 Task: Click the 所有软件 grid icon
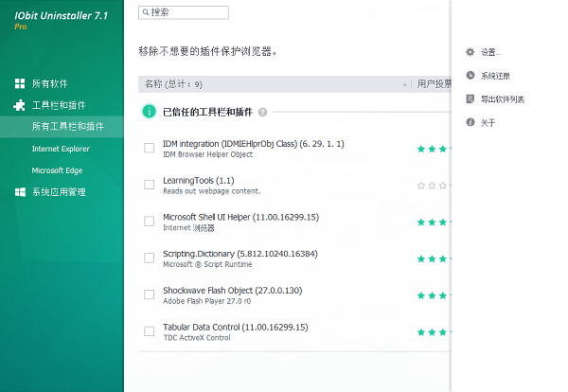pos(20,83)
